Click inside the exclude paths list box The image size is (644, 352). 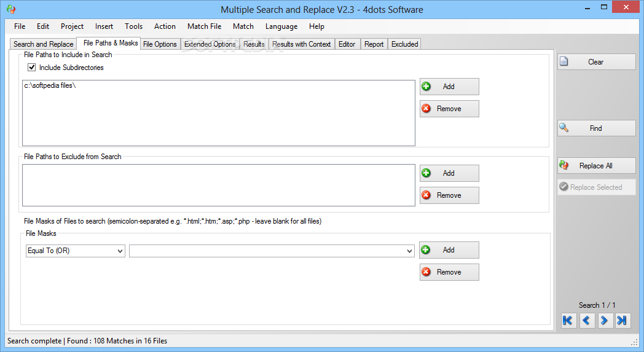click(x=219, y=186)
